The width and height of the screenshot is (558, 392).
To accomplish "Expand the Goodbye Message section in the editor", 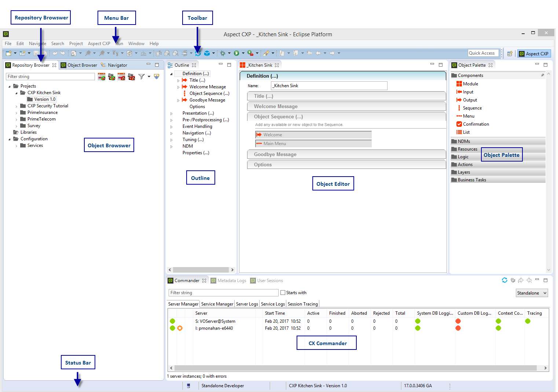I will click(275, 154).
